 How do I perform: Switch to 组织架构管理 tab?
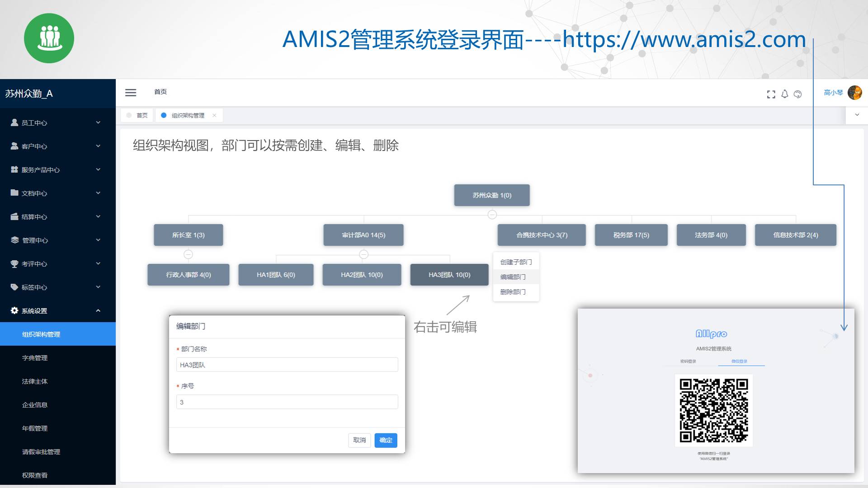point(189,115)
